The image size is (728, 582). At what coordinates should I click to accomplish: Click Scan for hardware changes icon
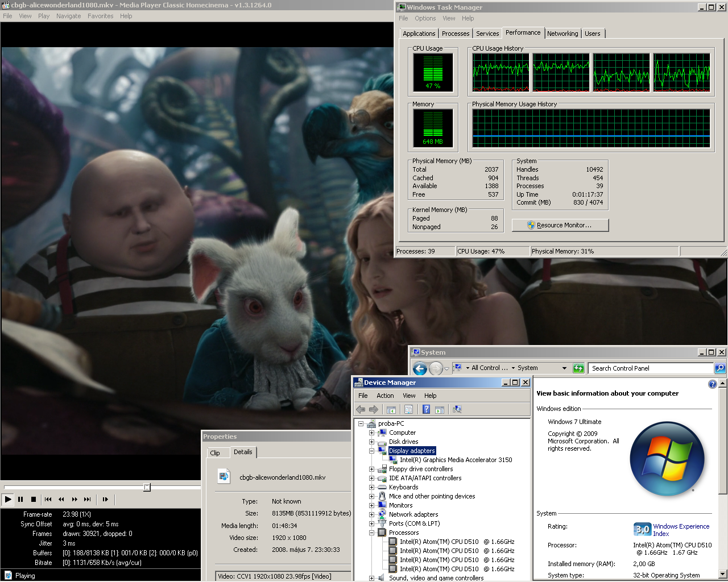tap(457, 409)
